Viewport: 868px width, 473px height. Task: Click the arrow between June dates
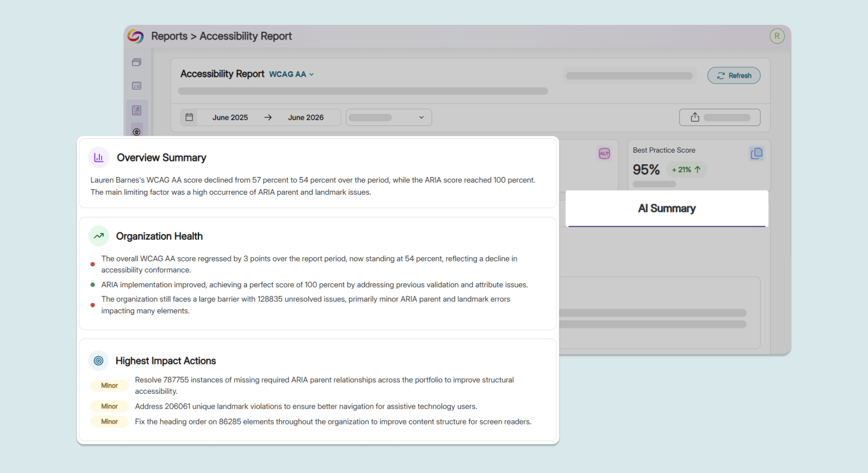(x=268, y=117)
